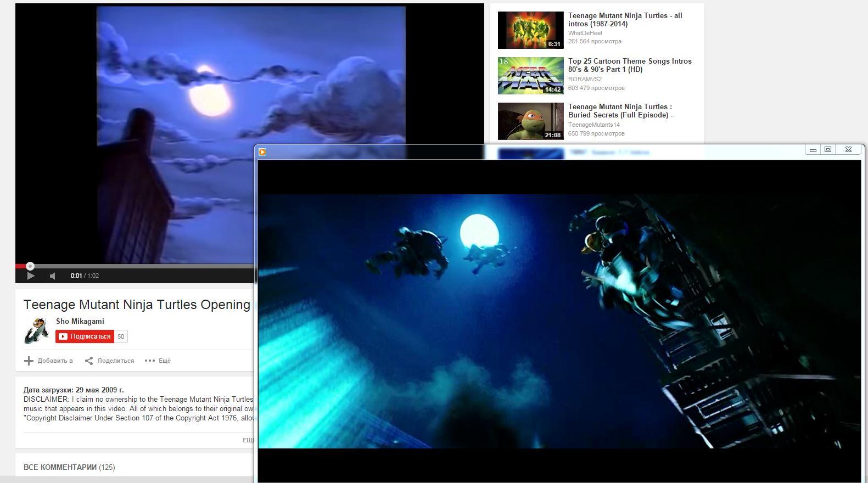Viewport: 868px width, 483px height.
Task: Open Buried Secrets (Full Episode) title link
Action: coord(620,111)
